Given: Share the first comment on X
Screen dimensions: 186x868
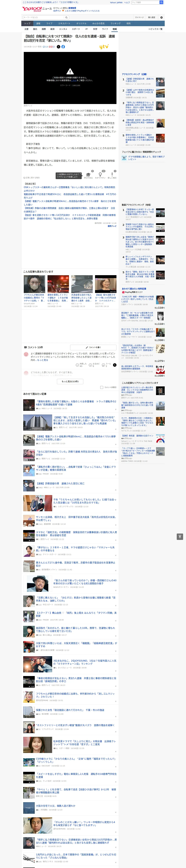Looking at the screenshot, I should tap(114, 365).
